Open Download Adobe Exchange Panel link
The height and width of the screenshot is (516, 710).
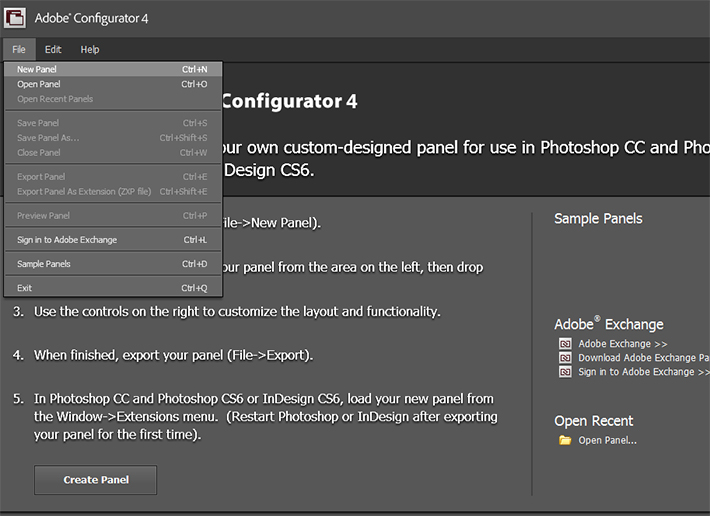pyautogui.click(x=644, y=358)
